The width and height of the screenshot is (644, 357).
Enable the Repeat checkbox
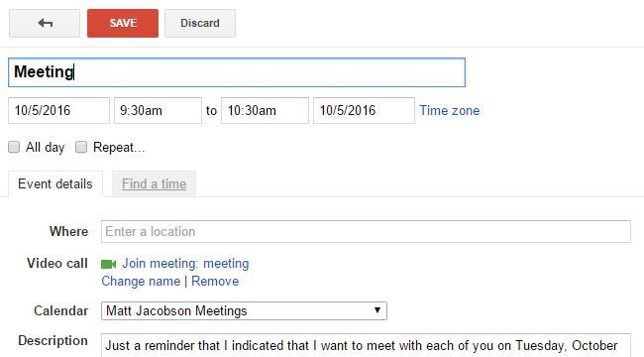point(81,147)
